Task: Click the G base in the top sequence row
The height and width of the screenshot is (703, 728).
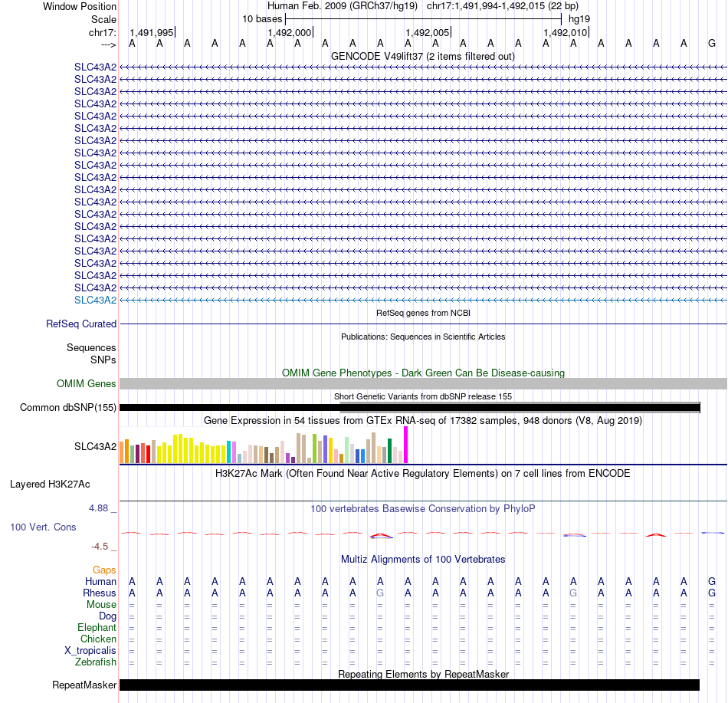Action: (711, 43)
